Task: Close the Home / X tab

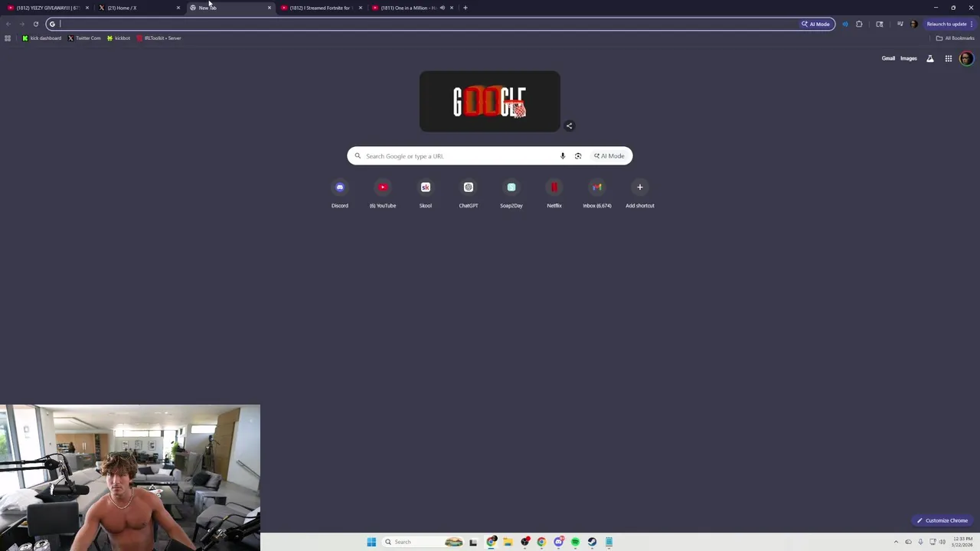Action: [x=178, y=8]
